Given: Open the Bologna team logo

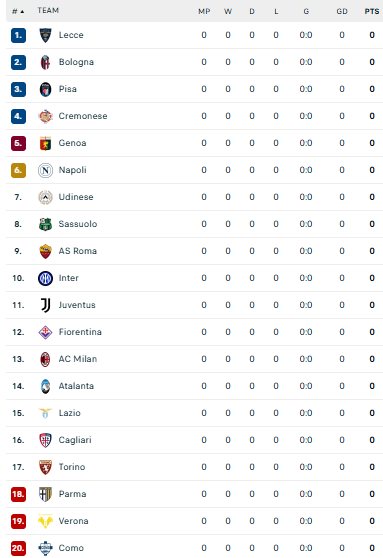Looking at the screenshot, I should click(x=45, y=62).
